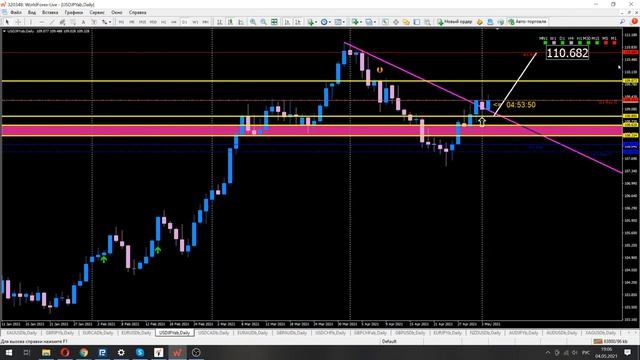Switch to the EURUSD Daily chart tab
This screenshot has height=360, width=640.
[136, 333]
